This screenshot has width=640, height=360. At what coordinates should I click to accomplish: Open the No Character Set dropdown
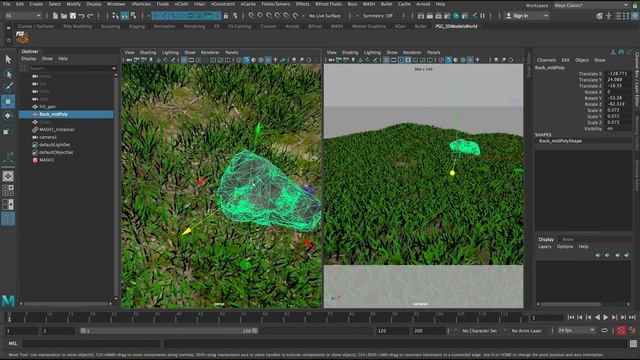pyautogui.click(x=479, y=331)
